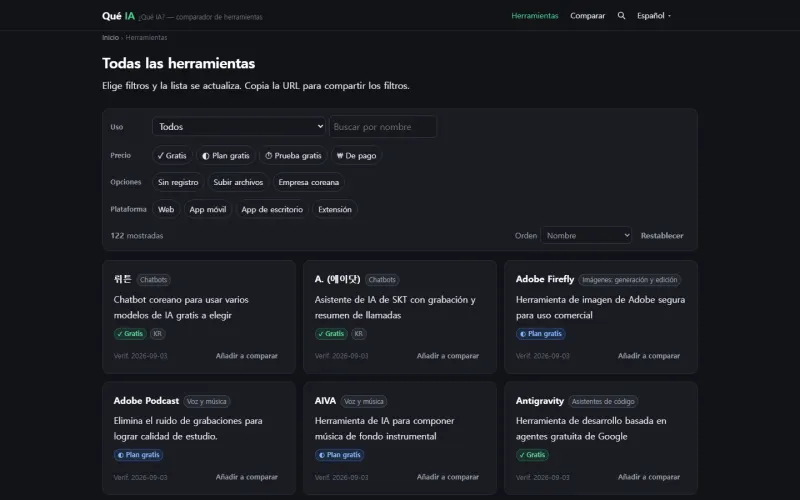Open the search magnifier icon in header
This screenshot has width=800, height=500.
tap(621, 16)
